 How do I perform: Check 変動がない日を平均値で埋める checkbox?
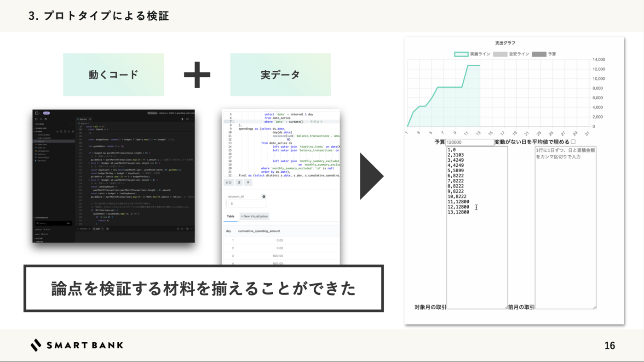[x=573, y=142]
